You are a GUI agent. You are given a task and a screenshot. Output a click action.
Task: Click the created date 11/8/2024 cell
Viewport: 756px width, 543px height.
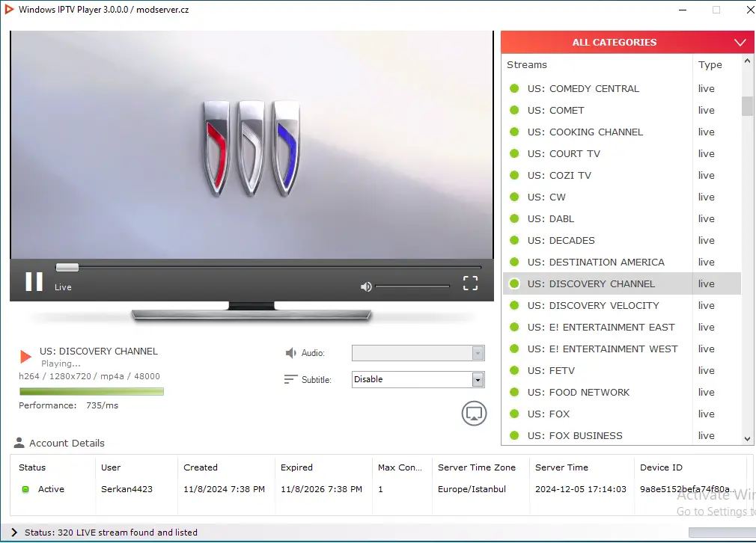click(225, 489)
